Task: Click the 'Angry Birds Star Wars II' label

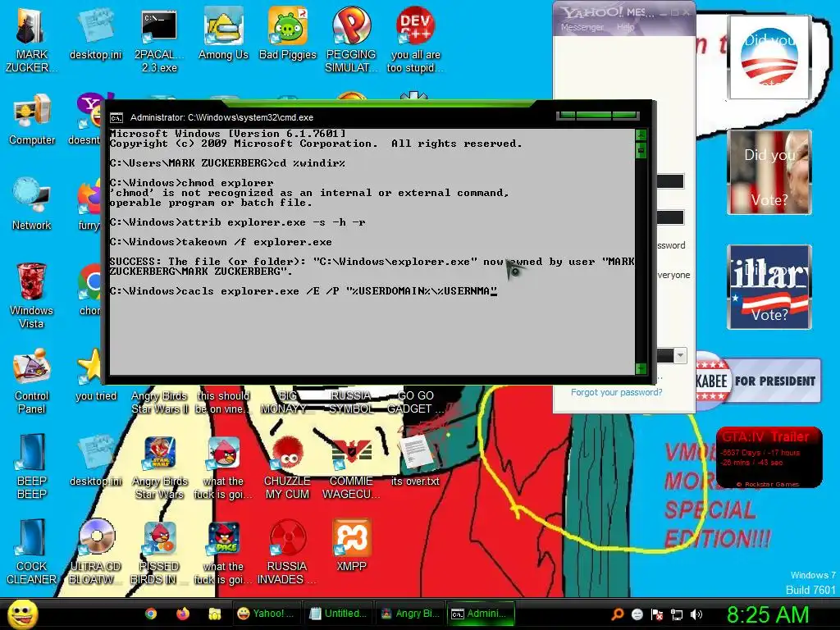Action: tap(159, 402)
